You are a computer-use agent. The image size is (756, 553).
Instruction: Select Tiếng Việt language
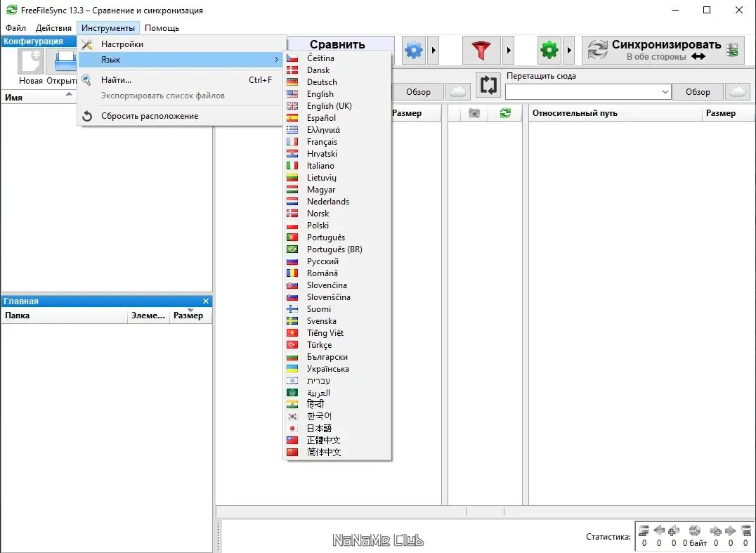(337, 333)
